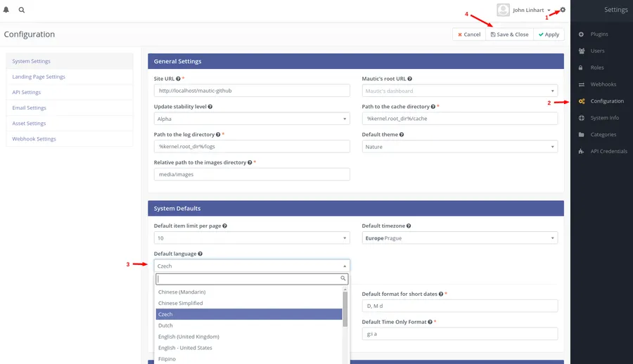This screenshot has width=633, height=364.
Task: Select Landing Page Settings tab
Action: pyautogui.click(x=70, y=77)
